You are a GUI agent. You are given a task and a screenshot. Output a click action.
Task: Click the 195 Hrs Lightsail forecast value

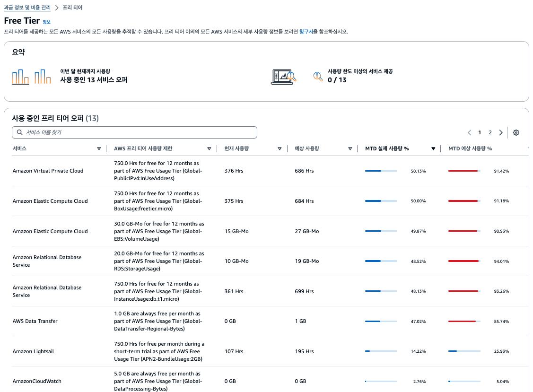304,351
